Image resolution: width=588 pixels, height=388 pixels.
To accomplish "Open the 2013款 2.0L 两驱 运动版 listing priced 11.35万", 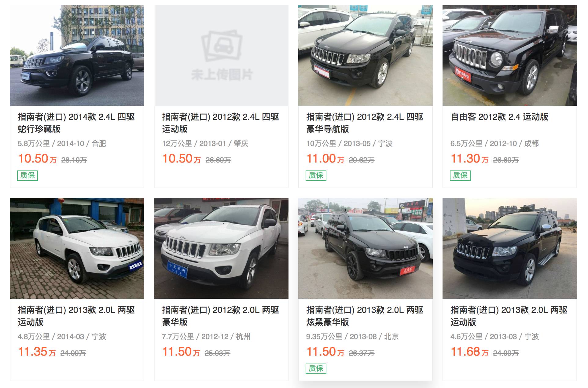I will [76, 316].
